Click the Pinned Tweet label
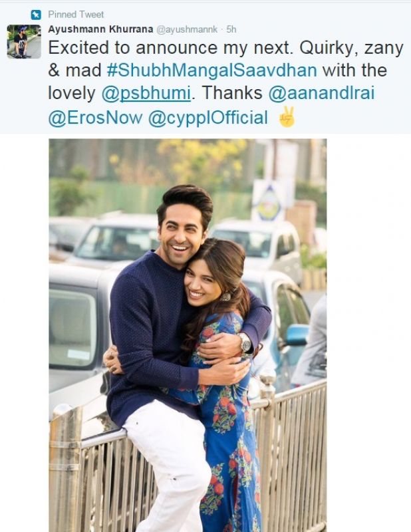This screenshot has height=532, width=411. tap(76, 15)
